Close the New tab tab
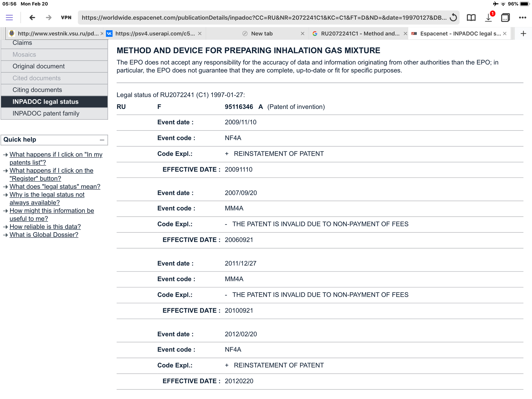The image size is (532, 399). tap(302, 34)
